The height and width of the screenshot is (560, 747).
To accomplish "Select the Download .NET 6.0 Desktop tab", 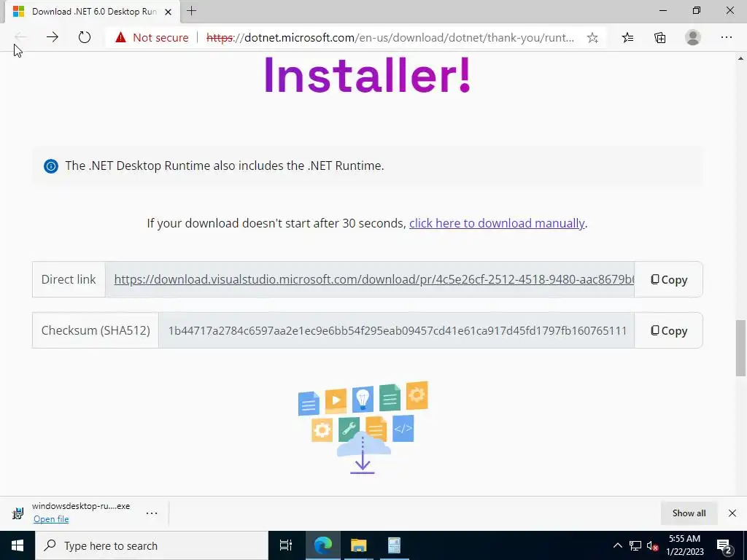I will tap(93, 12).
